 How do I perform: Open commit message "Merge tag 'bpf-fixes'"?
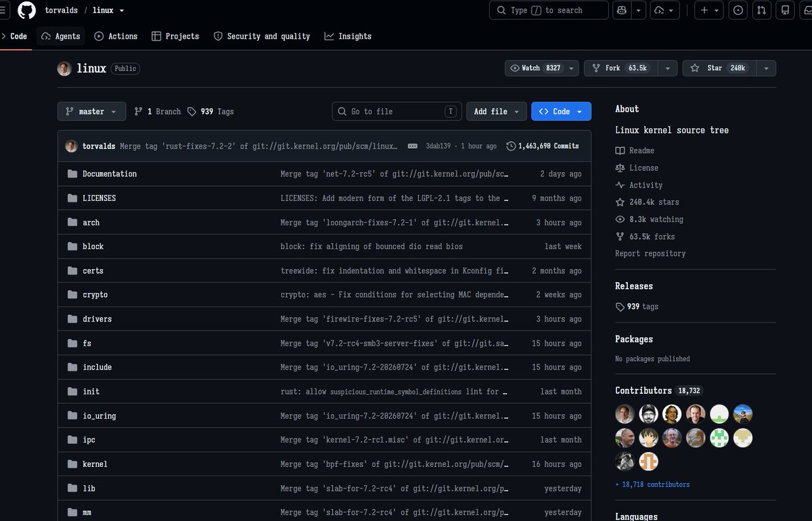coord(395,464)
